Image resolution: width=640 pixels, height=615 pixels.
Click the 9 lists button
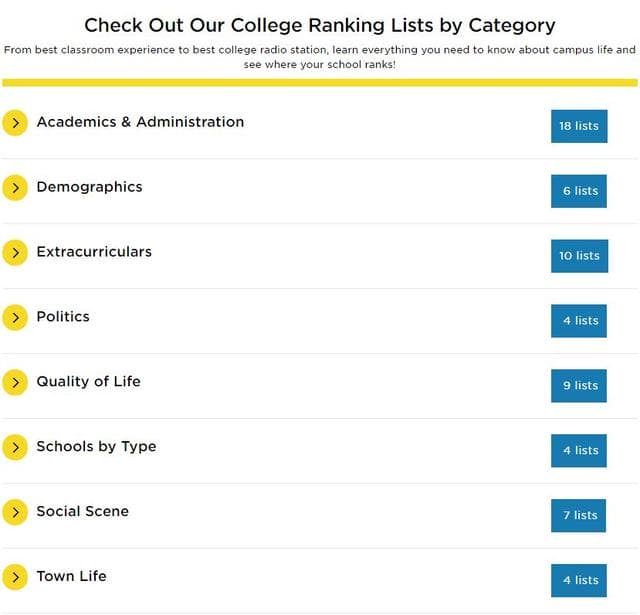coord(579,386)
